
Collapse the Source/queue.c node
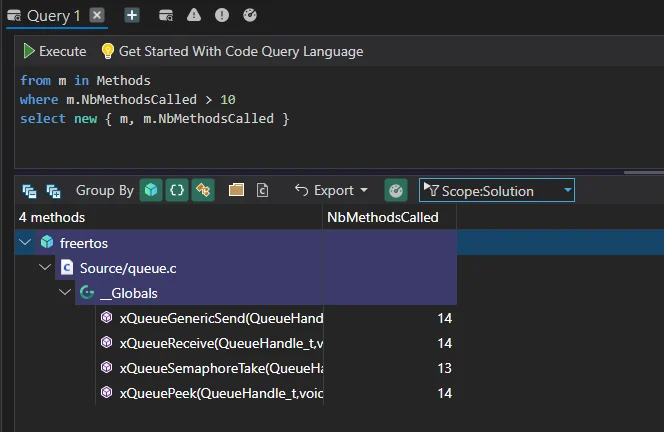coord(45,267)
